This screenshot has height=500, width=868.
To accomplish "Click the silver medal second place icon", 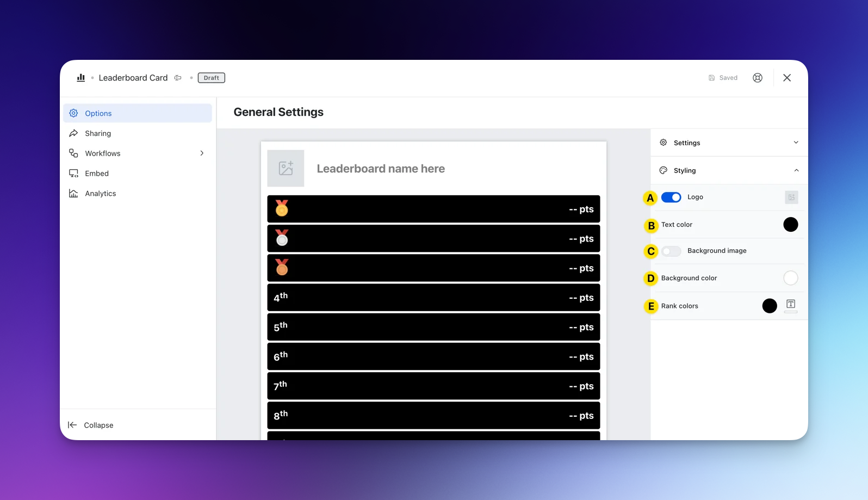I will (282, 238).
